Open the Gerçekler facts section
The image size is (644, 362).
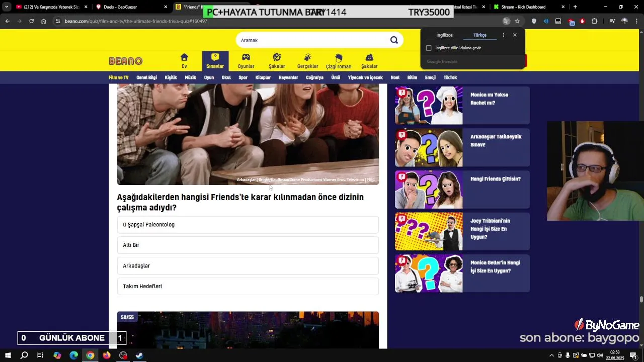307,61
